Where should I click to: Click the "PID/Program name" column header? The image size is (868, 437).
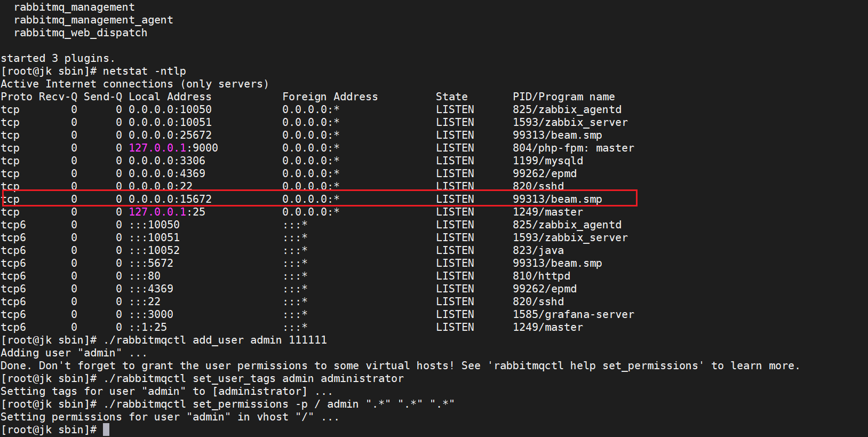[x=564, y=97]
